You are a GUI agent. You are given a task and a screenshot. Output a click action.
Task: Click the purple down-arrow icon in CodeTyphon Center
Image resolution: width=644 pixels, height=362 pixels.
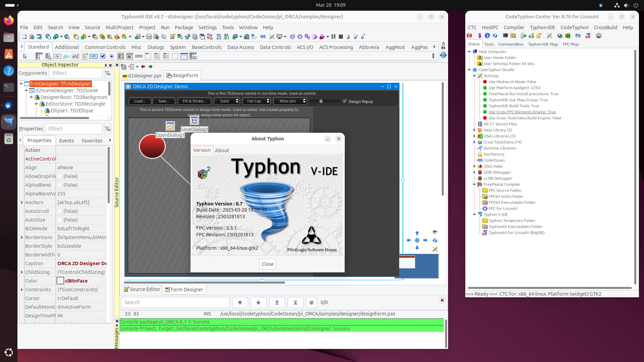tap(479, 36)
